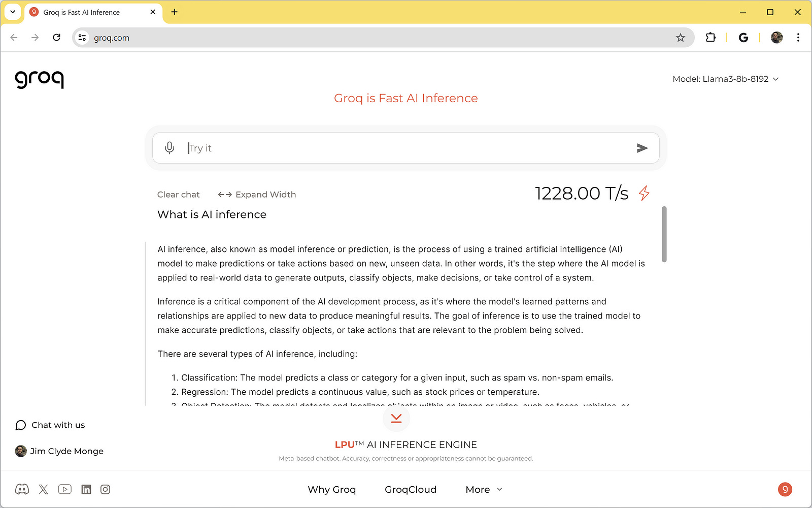
Task: Open Chrome profile avatar in toolbar
Action: pyautogui.click(x=776, y=37)
